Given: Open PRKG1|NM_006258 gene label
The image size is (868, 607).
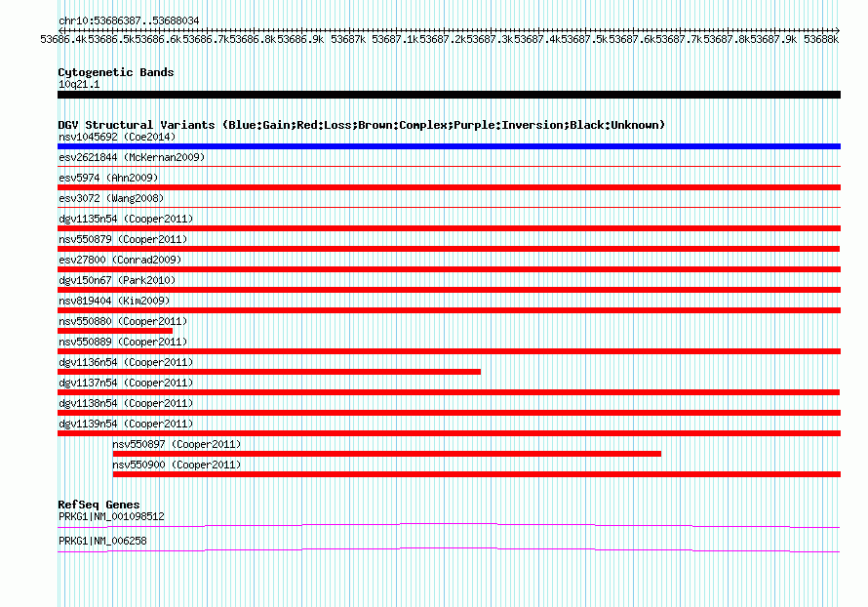Looking at the screenshot, I should coord(102,541).
